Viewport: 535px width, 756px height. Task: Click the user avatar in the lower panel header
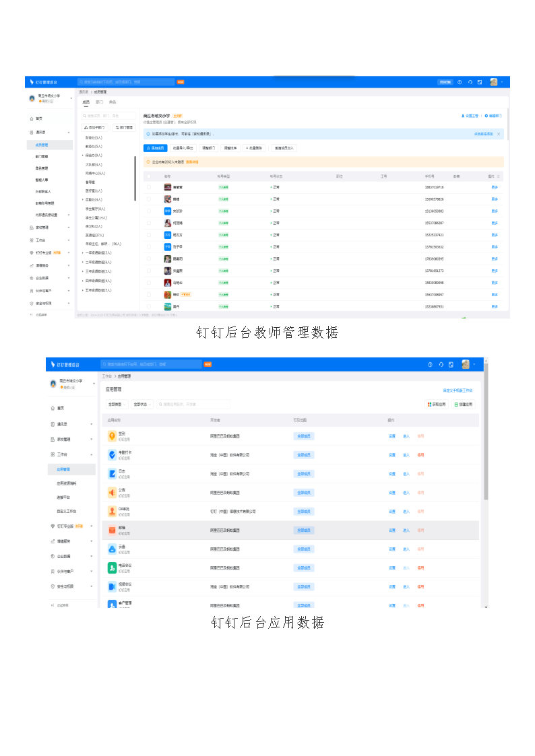(466, 364)
